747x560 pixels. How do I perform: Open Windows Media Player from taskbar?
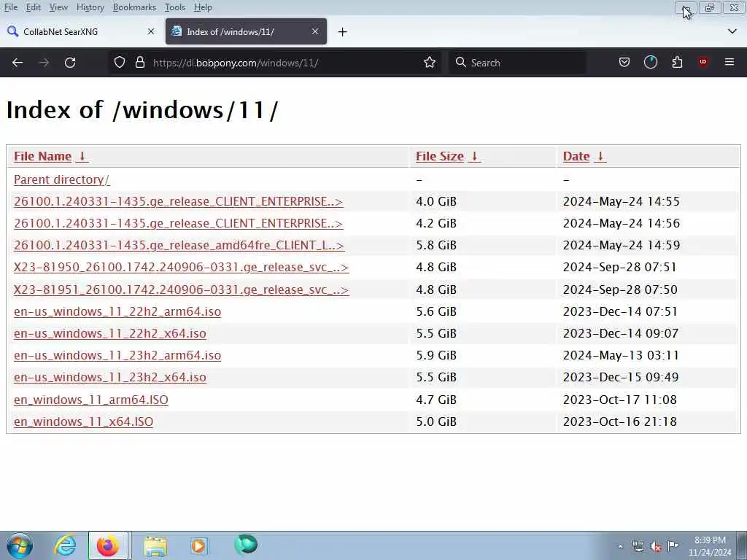point(198,545)
